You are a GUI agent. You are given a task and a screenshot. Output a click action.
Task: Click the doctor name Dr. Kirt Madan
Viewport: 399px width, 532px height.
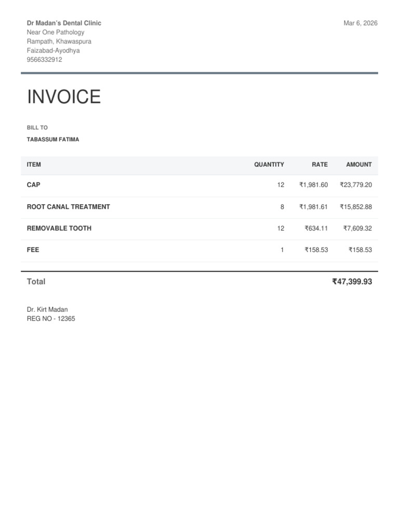[x=47, y=310]
